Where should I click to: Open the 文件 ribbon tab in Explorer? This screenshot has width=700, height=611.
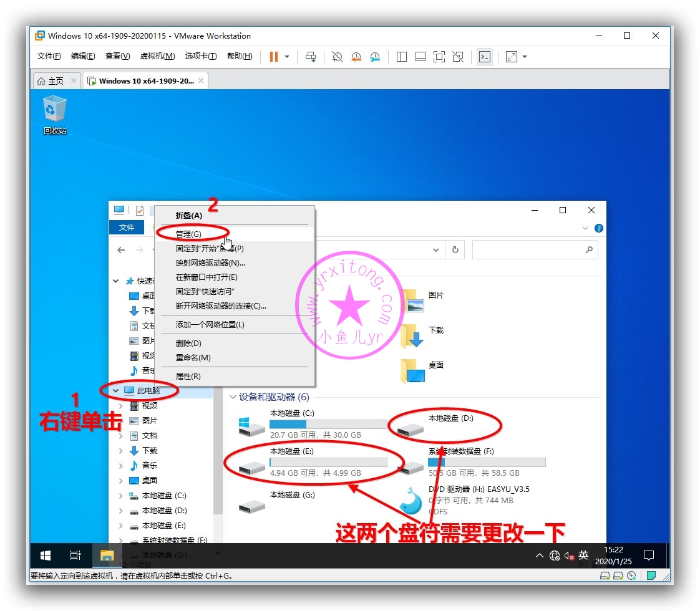pos(127,228)
